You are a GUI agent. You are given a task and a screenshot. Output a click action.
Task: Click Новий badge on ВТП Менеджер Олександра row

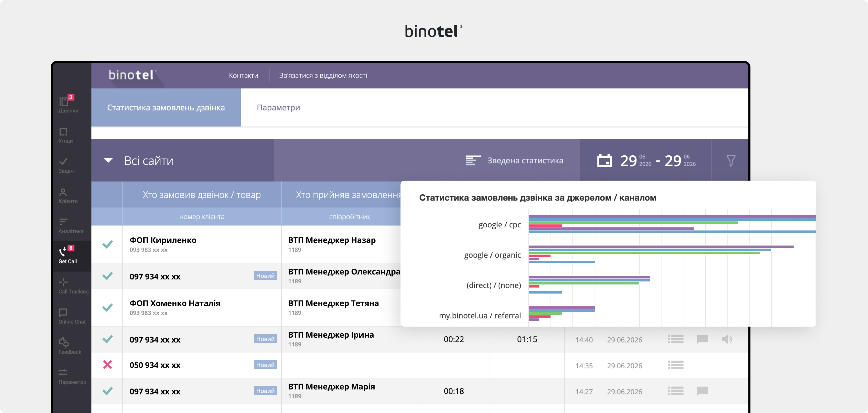(x=265, y=276)
